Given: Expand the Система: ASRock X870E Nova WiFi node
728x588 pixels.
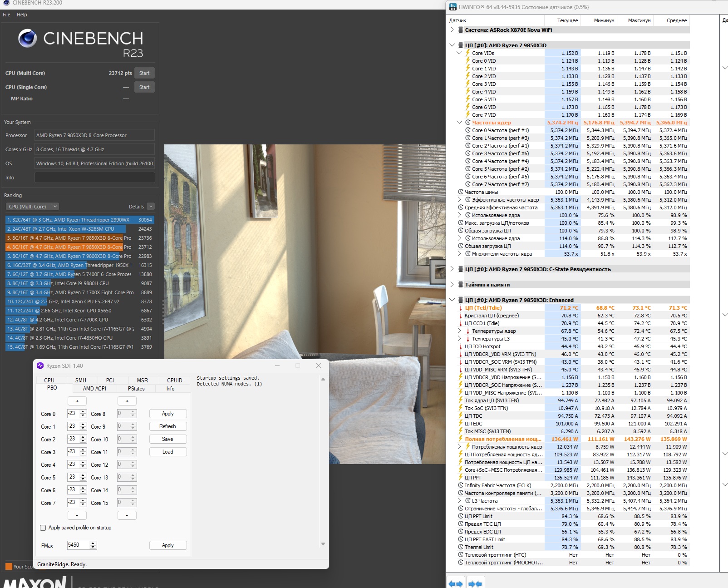Looking at the screenshot, I should click(x=452, y=30).
